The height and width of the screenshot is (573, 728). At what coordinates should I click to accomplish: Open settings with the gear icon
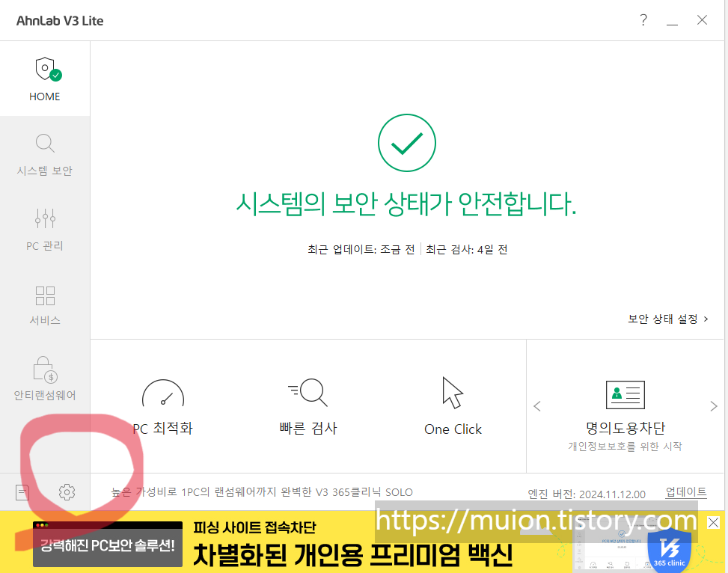click(67, 492)
